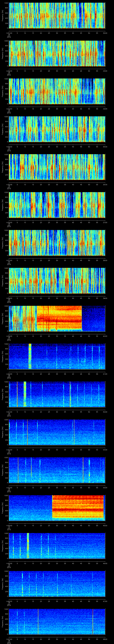Screen dimensions: 114x644
Task: Click the spectrogram panel starting at 4:38:00
Action: (57, 280)
